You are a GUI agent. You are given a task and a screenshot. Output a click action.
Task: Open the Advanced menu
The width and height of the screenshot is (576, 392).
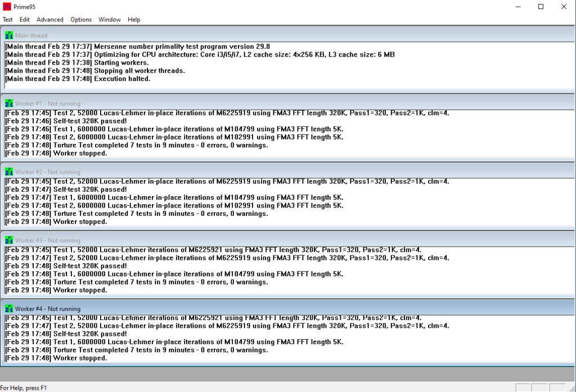point(50,20)
